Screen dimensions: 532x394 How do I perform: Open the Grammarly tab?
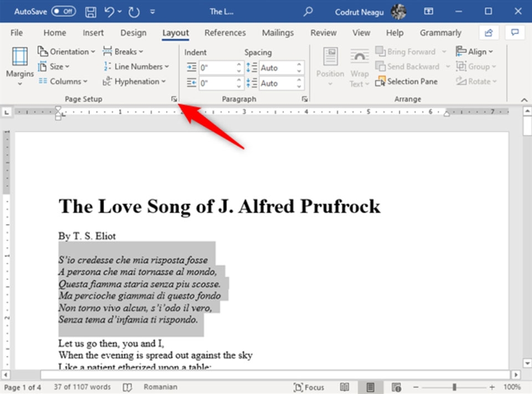441,33
